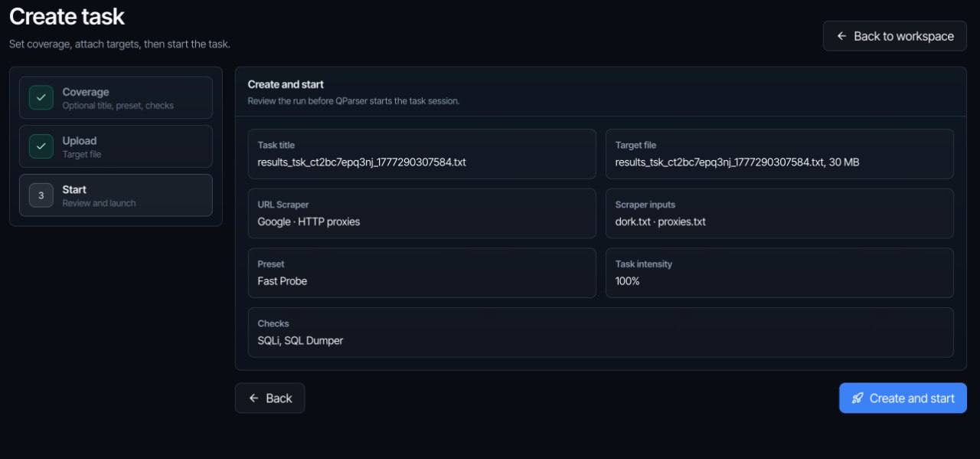
Task: Click the Task intensity value 100%
Action: tap(628, 281)
